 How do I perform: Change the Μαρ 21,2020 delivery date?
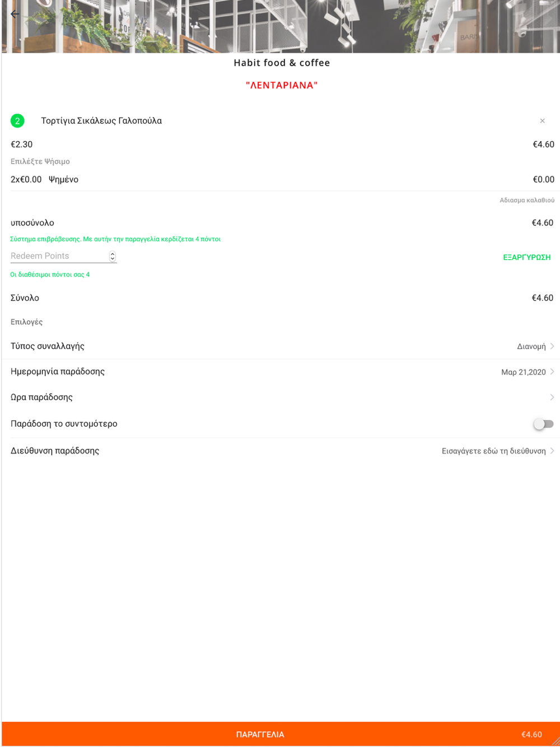[x=523, y=372]
